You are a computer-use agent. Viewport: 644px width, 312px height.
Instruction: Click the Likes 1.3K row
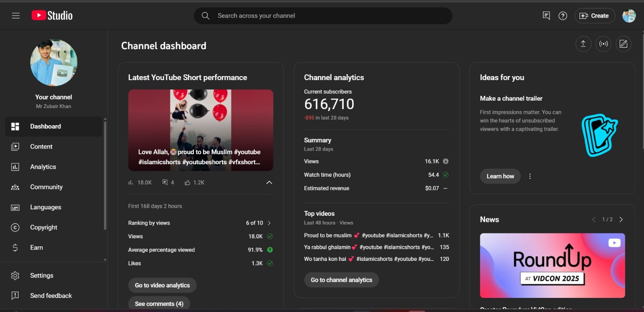coord(200,263)
